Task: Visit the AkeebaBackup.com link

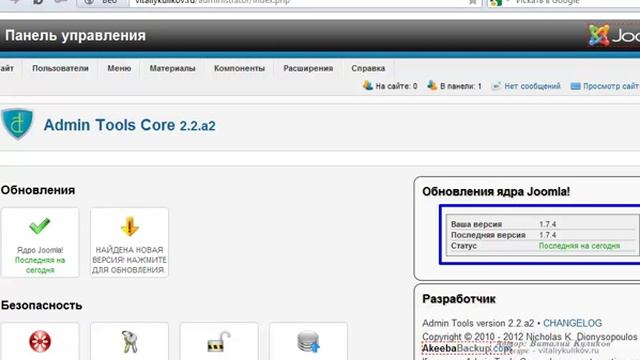Action: tap(467, 348)
